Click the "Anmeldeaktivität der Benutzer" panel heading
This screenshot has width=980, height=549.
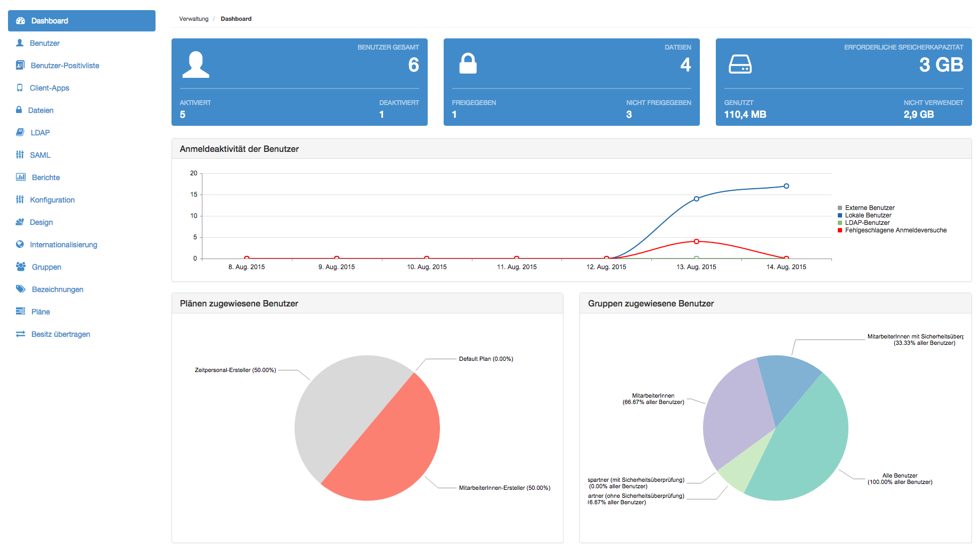239,149
